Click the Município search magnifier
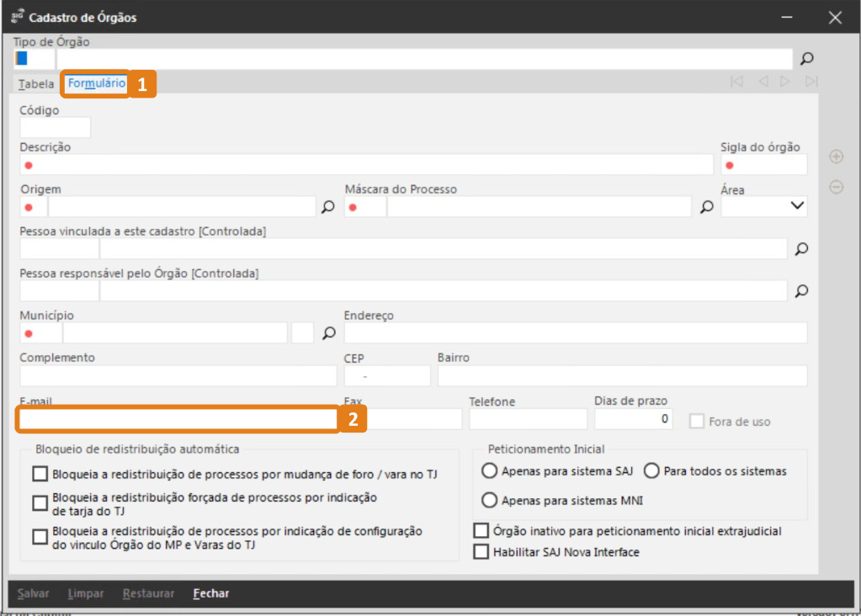This screenshot has height=616, width=861. click(x=329, y=333)
